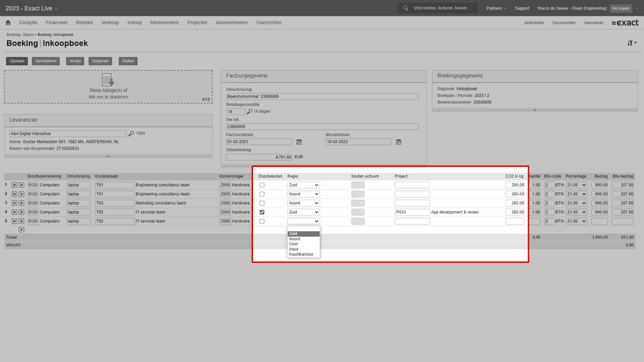
Task: Open the Inkoop menu
Action: pyautogui.click(x=134, y=23)
